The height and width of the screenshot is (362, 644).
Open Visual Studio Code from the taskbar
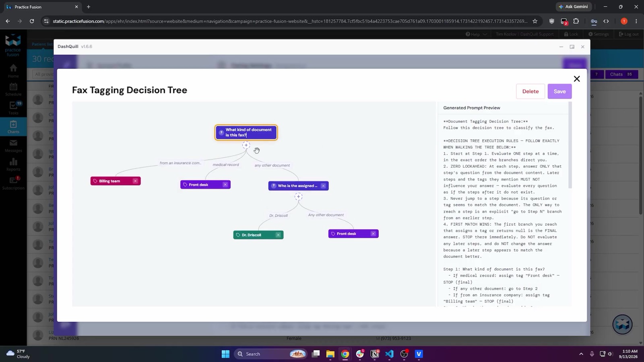(x=389, y=354)
